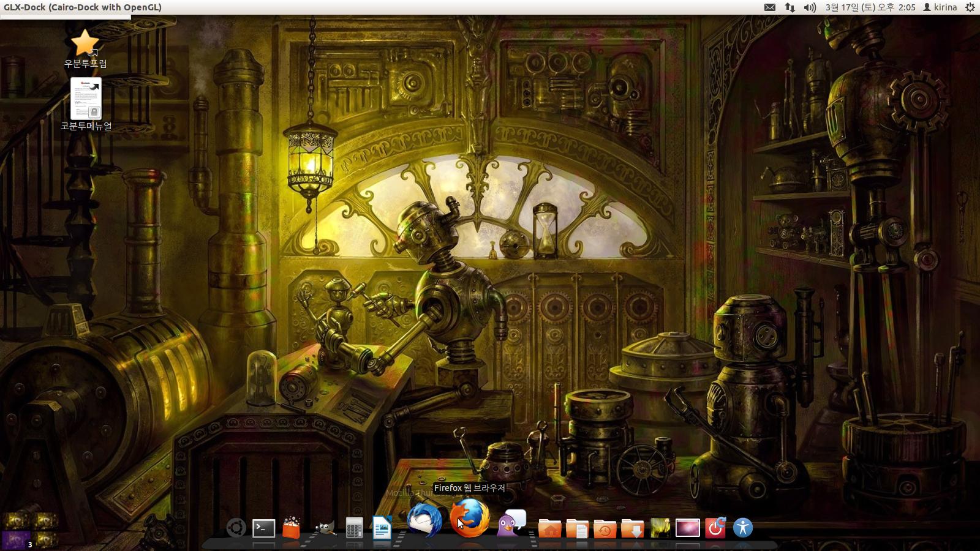
Task: Launch the Terminal from the dock
Action: click(264, 528)
